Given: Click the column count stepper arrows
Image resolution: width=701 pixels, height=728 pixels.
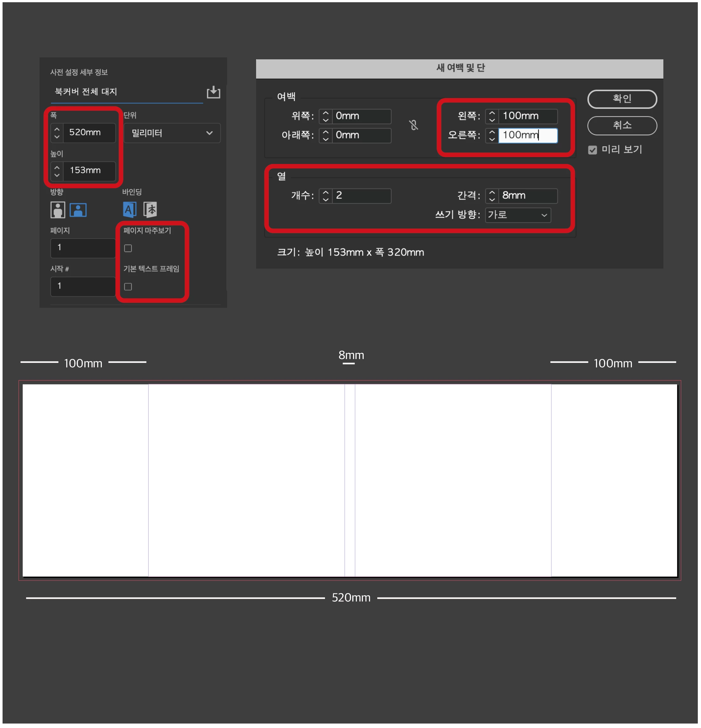Looking at the screenshot, I should 326,196.
